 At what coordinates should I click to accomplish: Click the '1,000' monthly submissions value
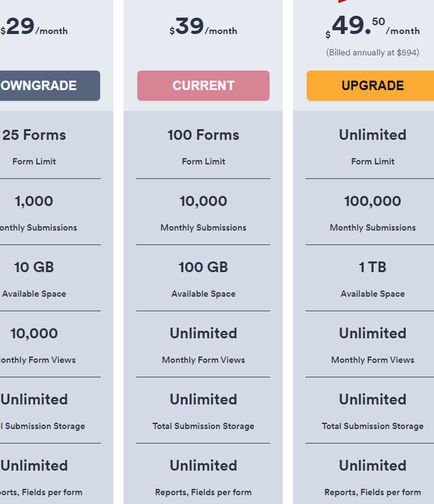click(34, 201)
